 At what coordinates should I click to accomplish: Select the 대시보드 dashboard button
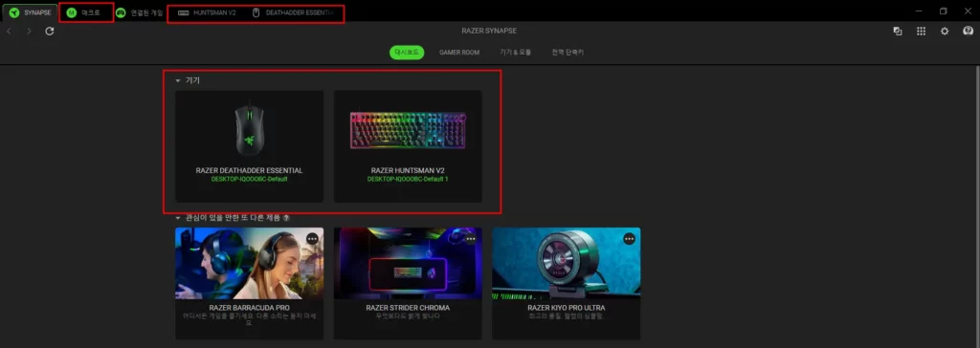[407, 53]
